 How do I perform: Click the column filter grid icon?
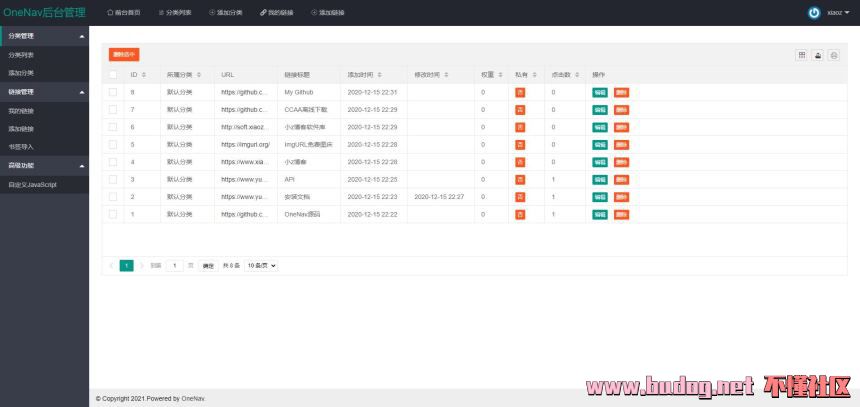coord(801,55)
